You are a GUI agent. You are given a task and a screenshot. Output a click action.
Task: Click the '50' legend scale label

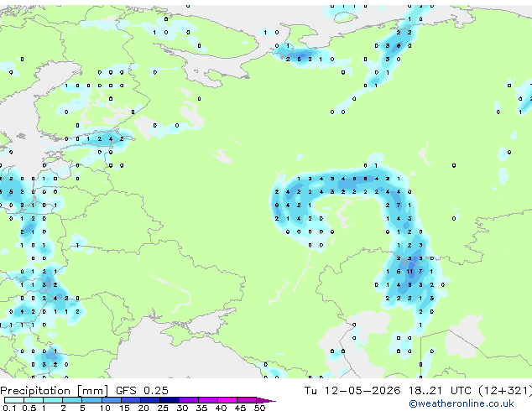[x=259, y=408]
